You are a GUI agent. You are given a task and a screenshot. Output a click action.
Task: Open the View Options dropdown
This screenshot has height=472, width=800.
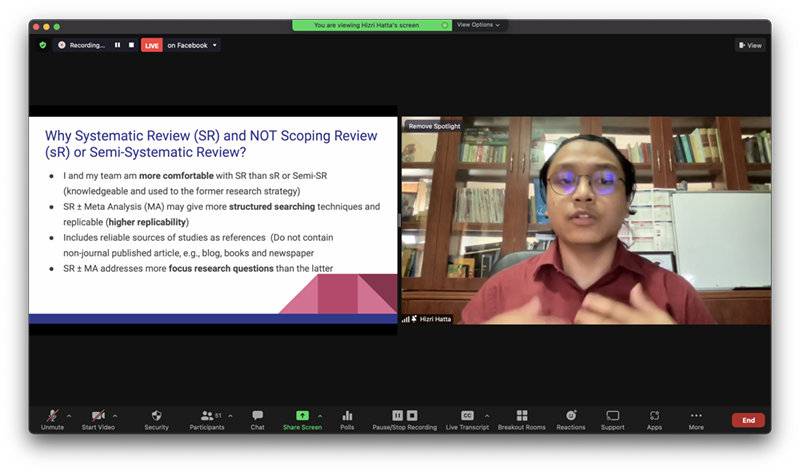(479, 25)
